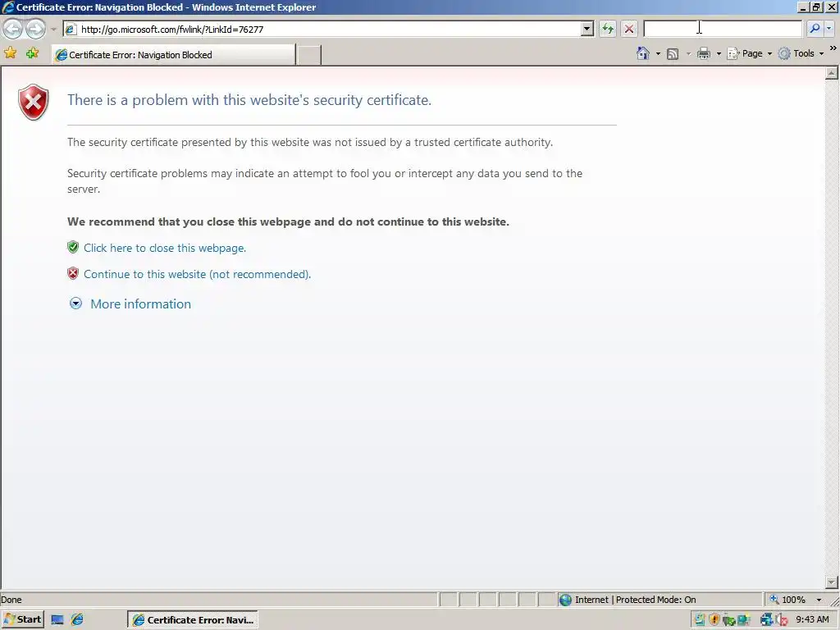Open a new blank tab

point(308,55)
